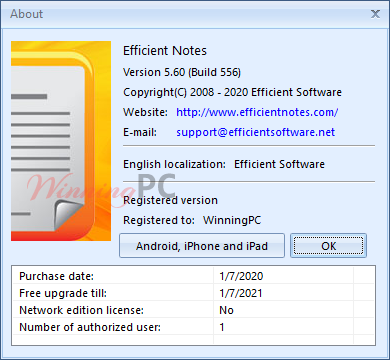Open Android, iPhone and iPad info
The image size is (390, 360).
(202, 246)
